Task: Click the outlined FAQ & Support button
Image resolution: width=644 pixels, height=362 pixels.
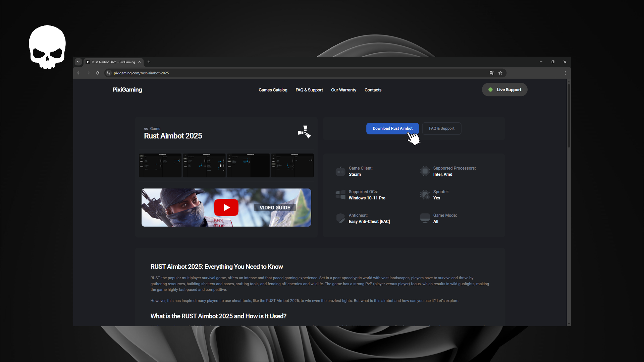Action: click(442, 129)
